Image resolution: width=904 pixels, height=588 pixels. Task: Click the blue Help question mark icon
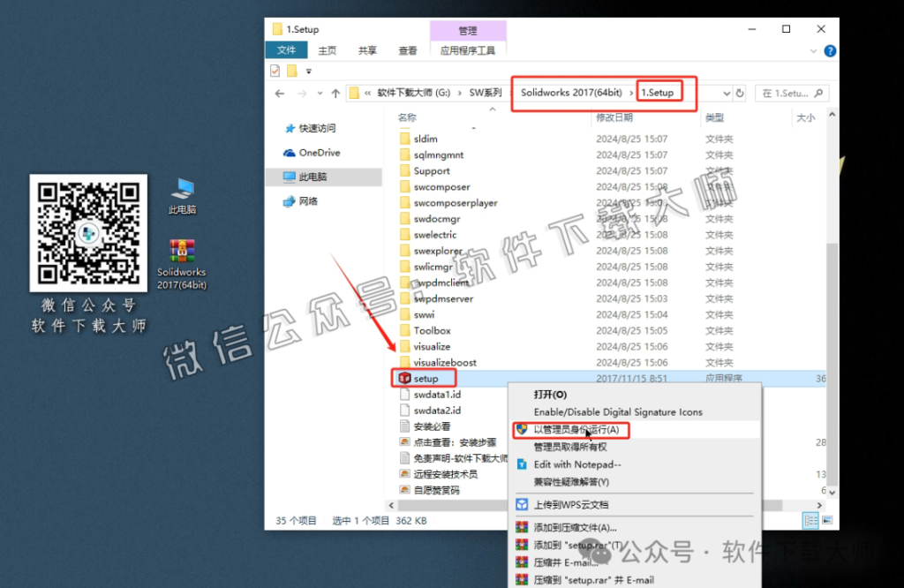pyautogui.click(x=828, y=50)
